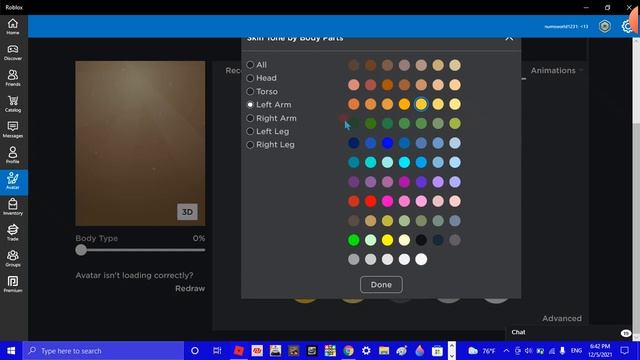The height and width of the screenshot is (360, 640).
Task: Open the notification center icon
Action: coord(624,351)
